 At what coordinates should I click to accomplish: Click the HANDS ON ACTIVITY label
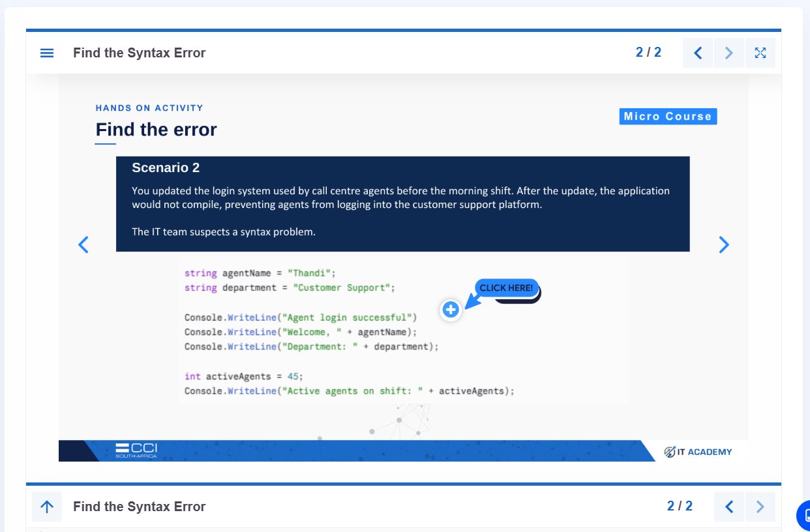[149, 108]
